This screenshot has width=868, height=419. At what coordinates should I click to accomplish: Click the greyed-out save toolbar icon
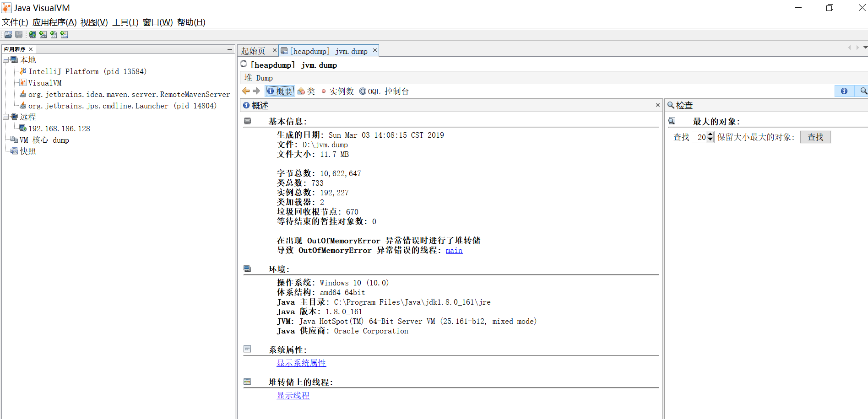[19, 35]
